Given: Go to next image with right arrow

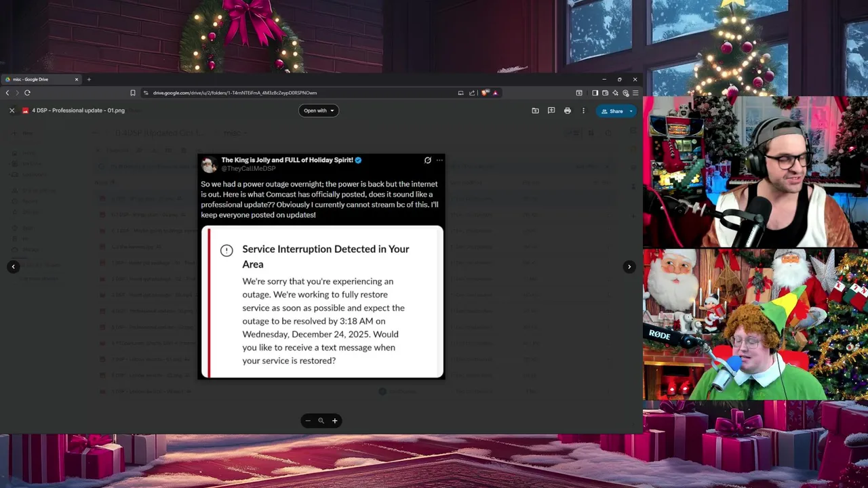Looking at the screenshot, I should (x=629, y=266).
